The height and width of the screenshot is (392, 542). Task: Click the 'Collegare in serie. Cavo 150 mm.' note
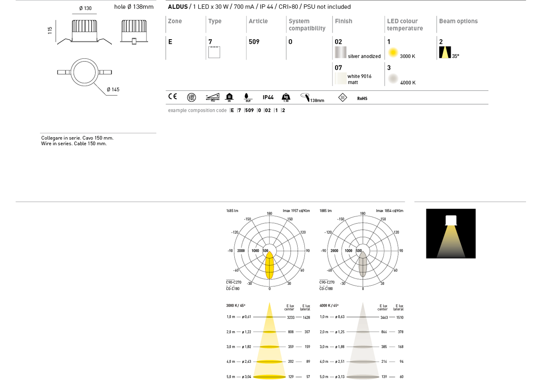point(77,138)
